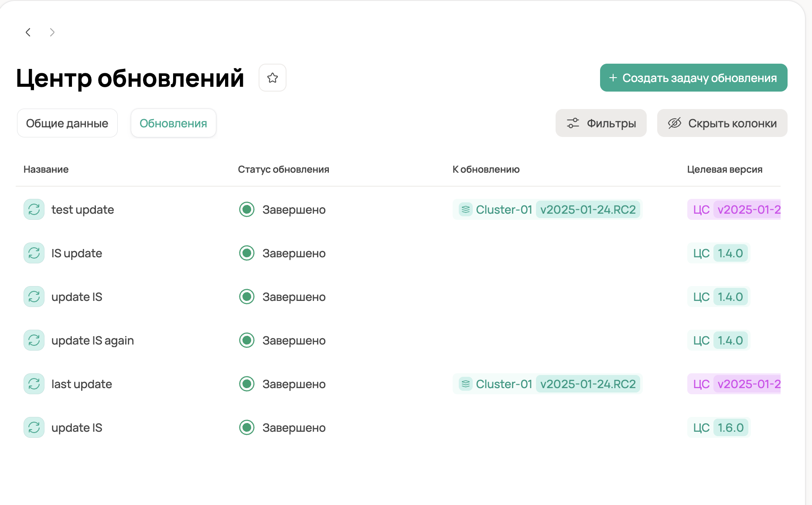Click the favorite star icon beside title
This screenshot has height=505, width=812.
point(273,78)
